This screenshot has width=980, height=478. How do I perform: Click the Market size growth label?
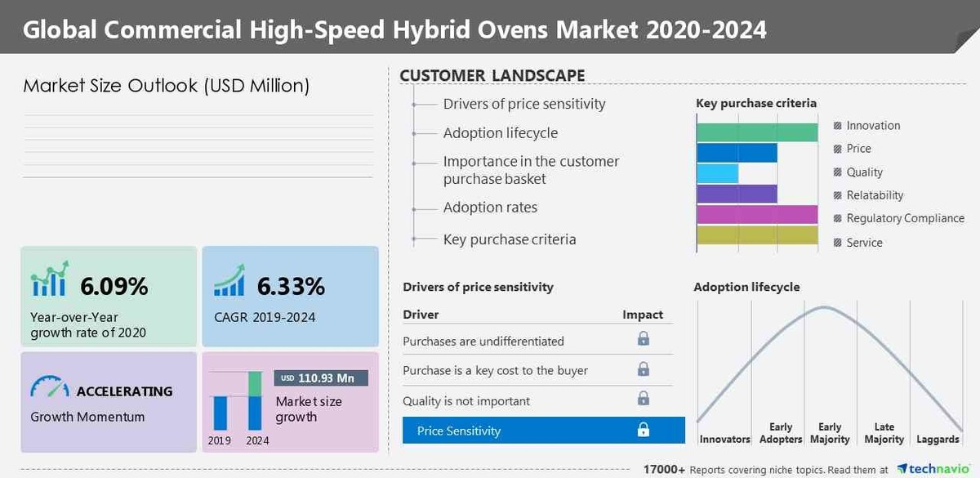(309, 409)
